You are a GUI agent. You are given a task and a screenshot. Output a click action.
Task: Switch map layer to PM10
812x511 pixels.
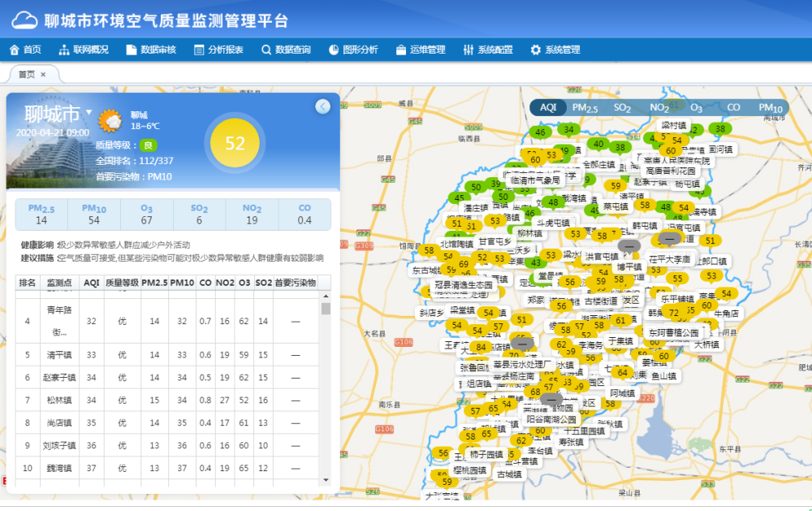tap(770, 108)
